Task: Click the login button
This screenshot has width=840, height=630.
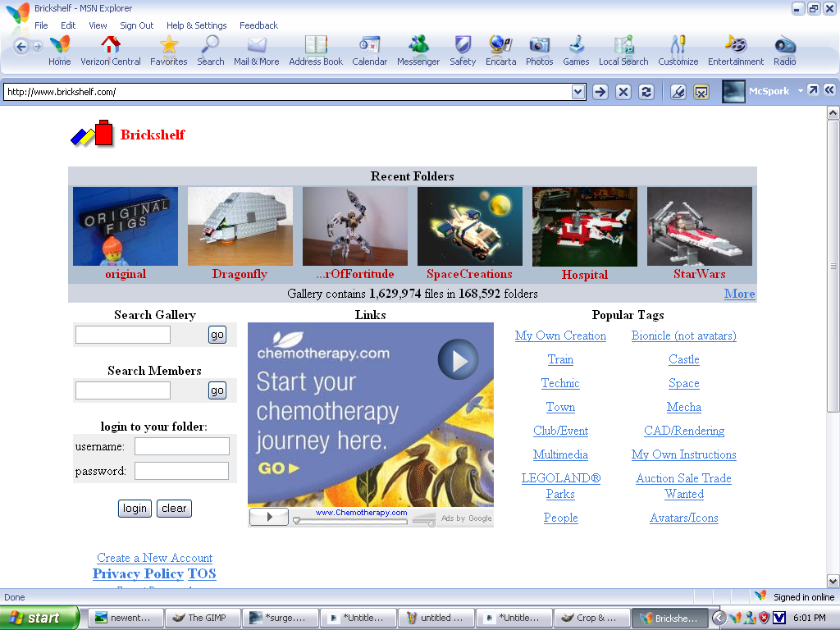Action: coord(135,509)
